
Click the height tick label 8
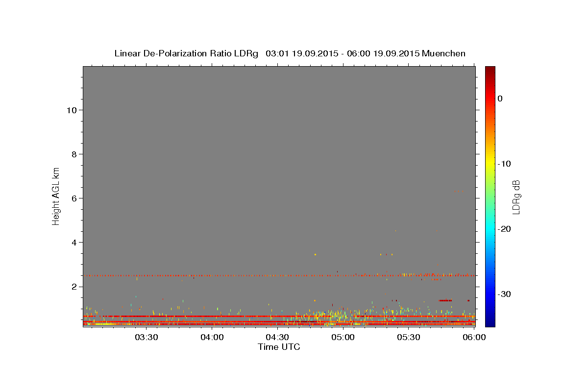click(73, 154)
